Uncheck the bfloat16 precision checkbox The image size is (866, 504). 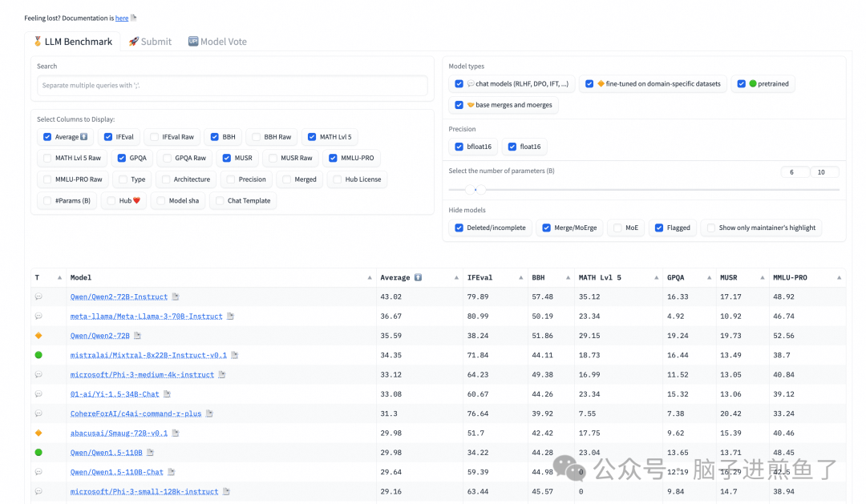point(459,147)
